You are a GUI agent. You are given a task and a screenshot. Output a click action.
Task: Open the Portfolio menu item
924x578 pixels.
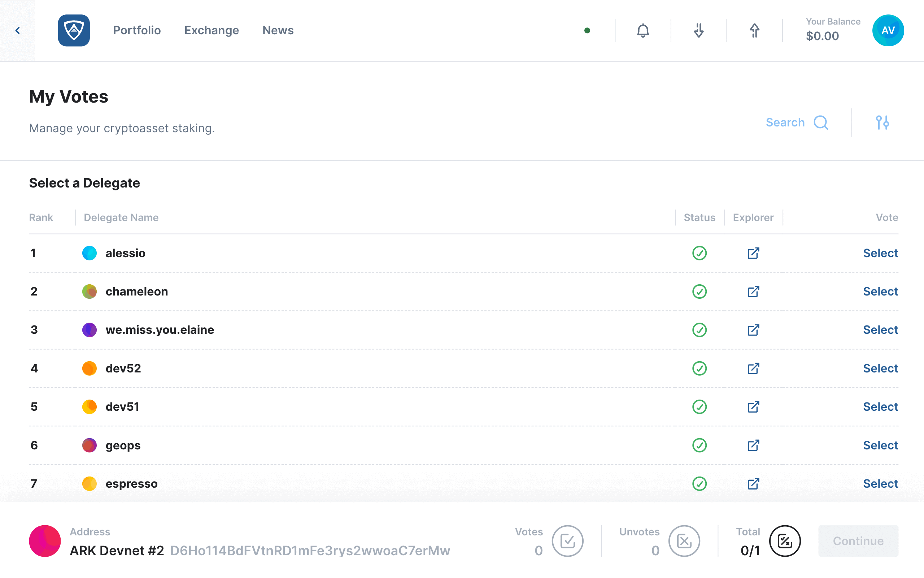click(x=137, y=30)
